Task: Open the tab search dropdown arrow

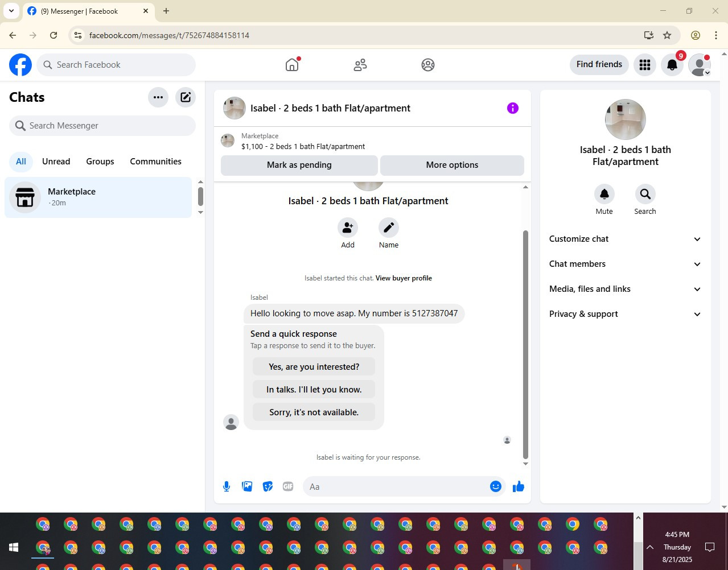Action: point(11,11)
